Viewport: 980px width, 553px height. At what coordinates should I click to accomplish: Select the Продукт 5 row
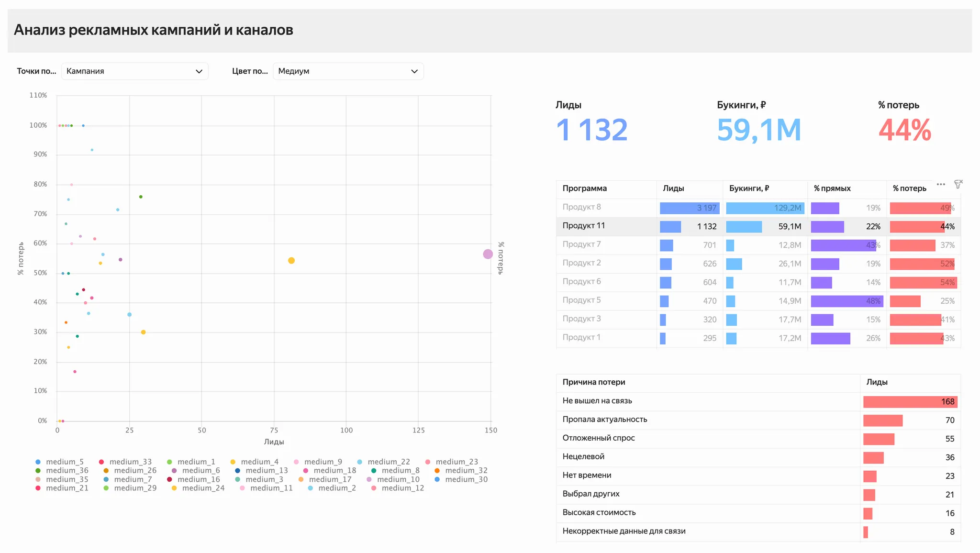tap(582, 300)
